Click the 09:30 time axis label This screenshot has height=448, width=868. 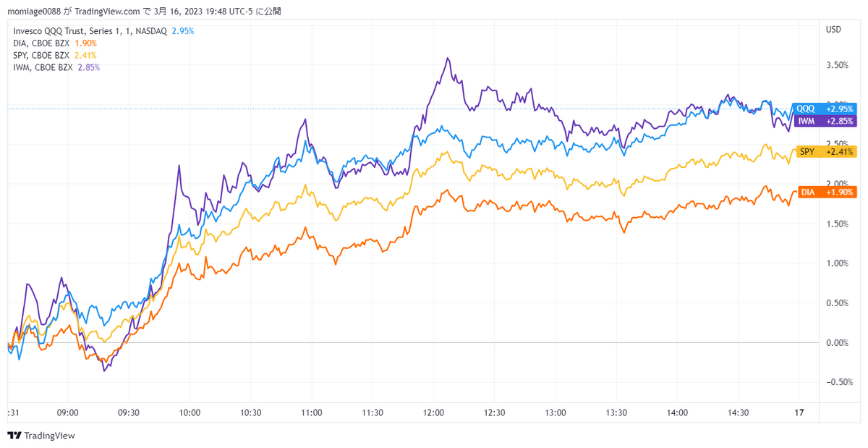tap(128, 413)
